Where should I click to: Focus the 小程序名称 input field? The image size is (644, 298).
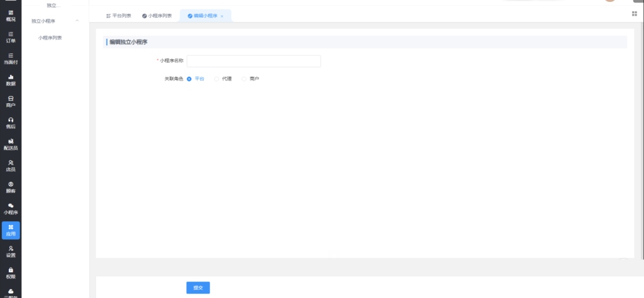253,61
